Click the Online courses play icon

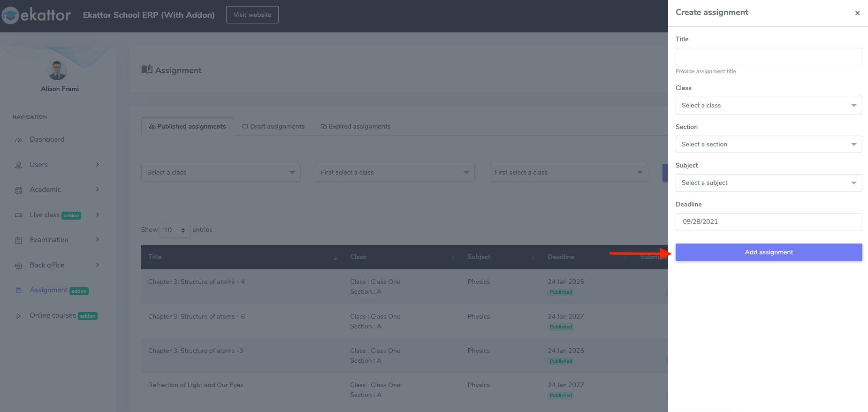pyautogui.click(x=19, y=316)
